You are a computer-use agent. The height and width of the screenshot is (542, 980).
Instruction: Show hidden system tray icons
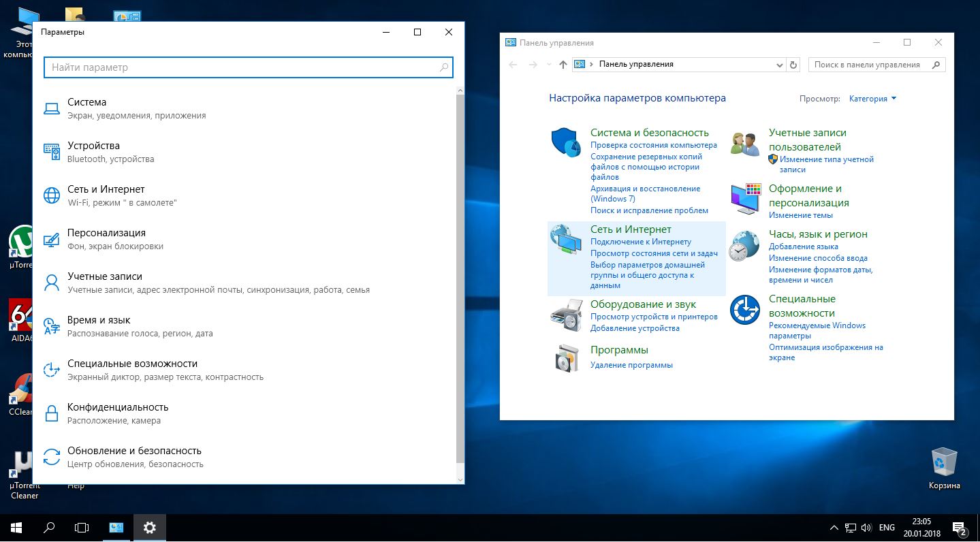coord(834,528)
